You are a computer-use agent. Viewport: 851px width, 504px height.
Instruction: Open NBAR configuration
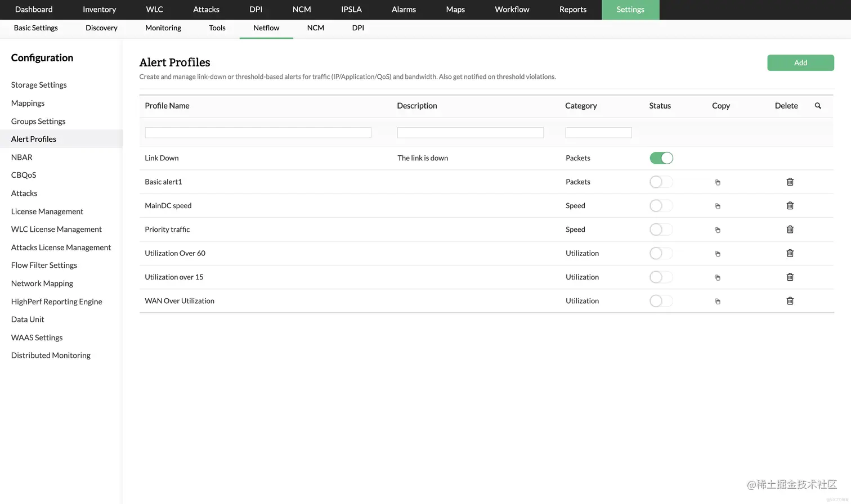[22, 157]
